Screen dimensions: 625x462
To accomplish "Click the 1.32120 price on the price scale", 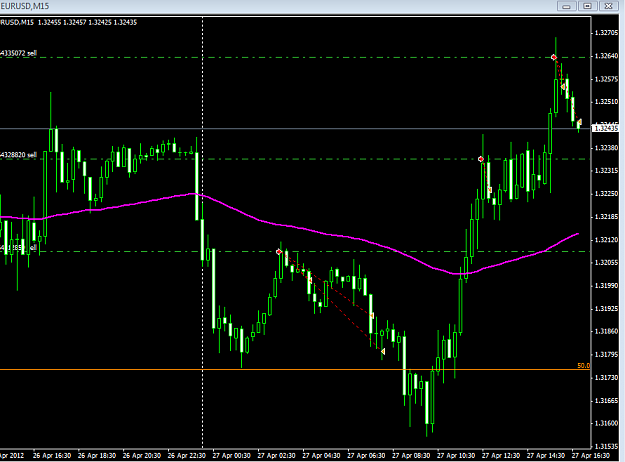I will 606,240.
